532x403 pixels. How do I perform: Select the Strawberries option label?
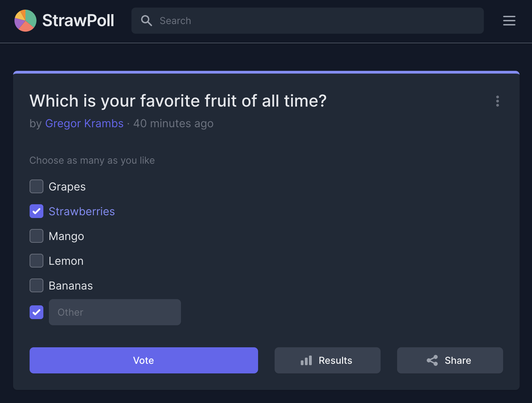point(82,211)
